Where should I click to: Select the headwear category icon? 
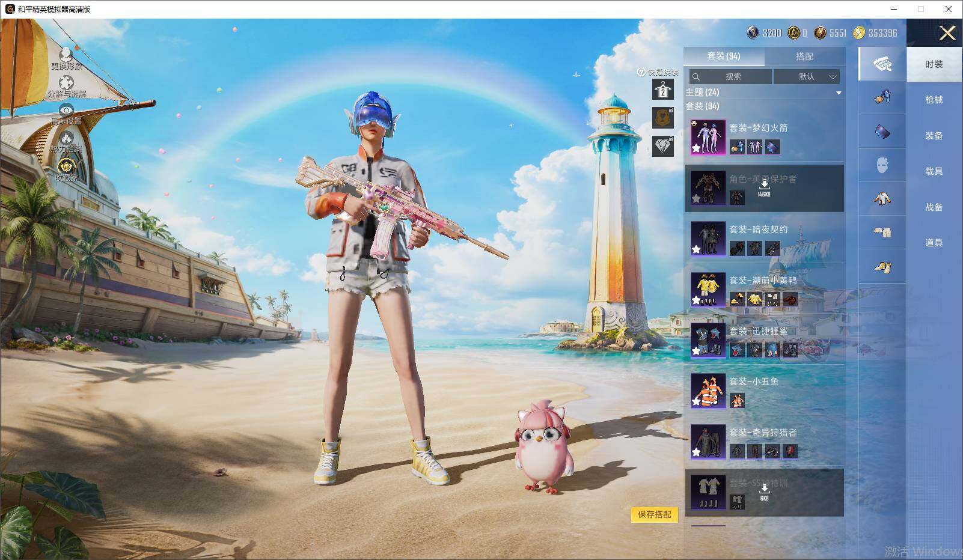click(882, 97)
